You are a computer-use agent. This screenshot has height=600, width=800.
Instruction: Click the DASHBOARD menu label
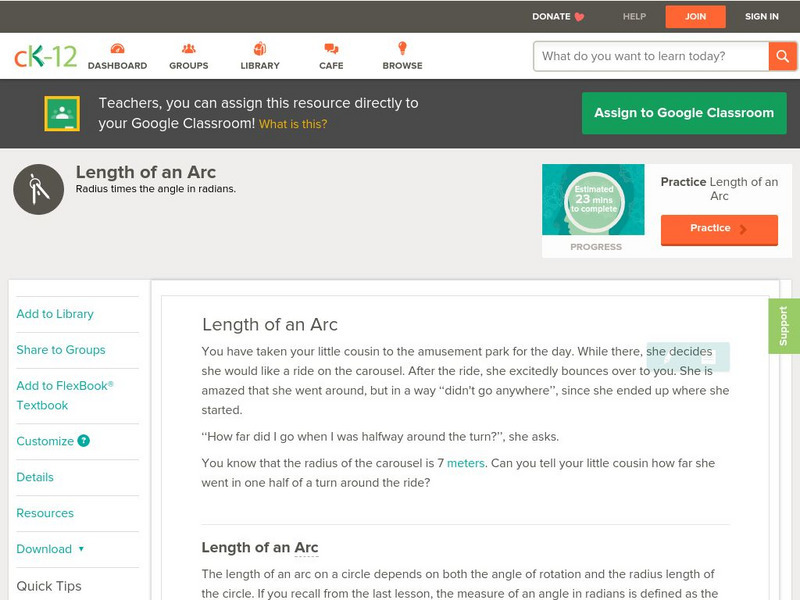pos(117,66)
